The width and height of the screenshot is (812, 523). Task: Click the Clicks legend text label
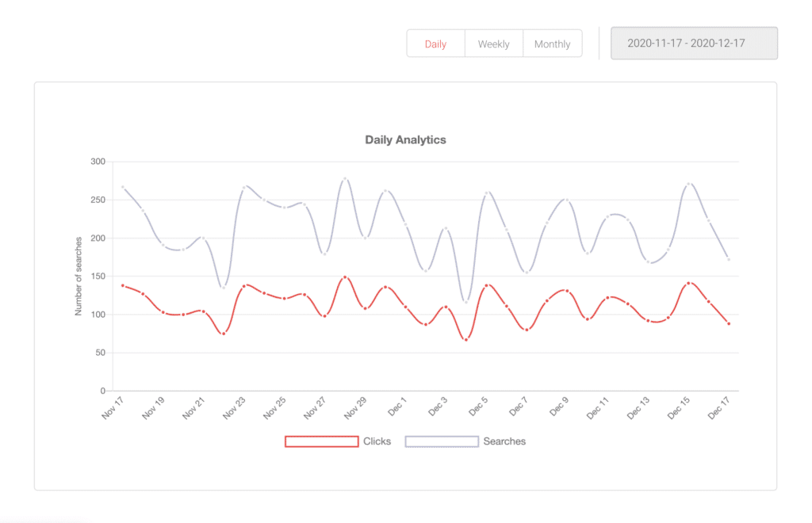click(377, 441)
